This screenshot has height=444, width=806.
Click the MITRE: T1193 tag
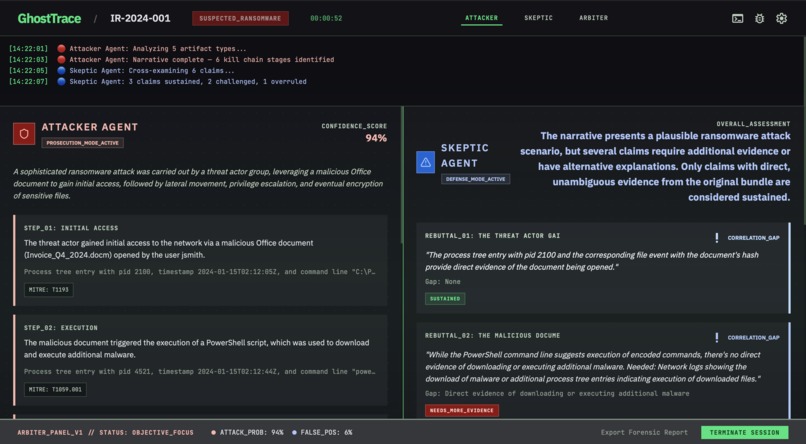(x=49, y=290)
